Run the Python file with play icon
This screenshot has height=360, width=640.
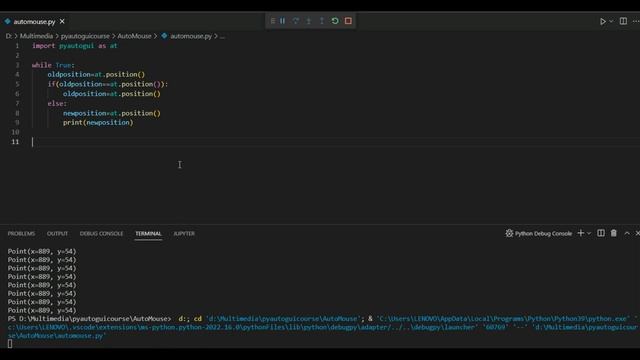pyautogui.click(x=602, y=21)
